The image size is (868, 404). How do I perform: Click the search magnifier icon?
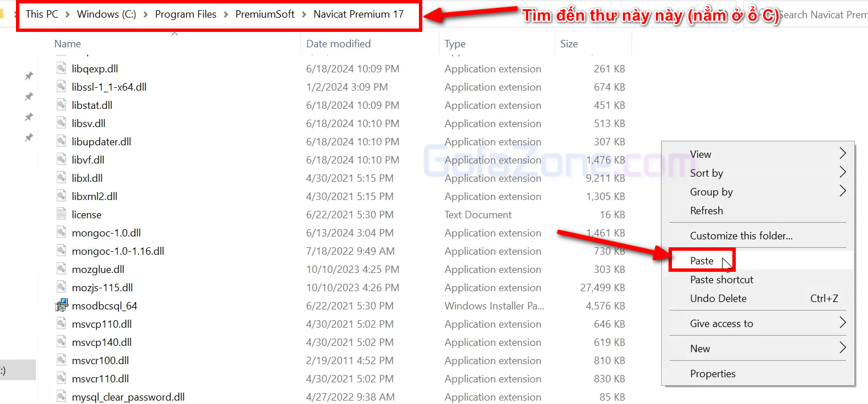pos(771,15)
